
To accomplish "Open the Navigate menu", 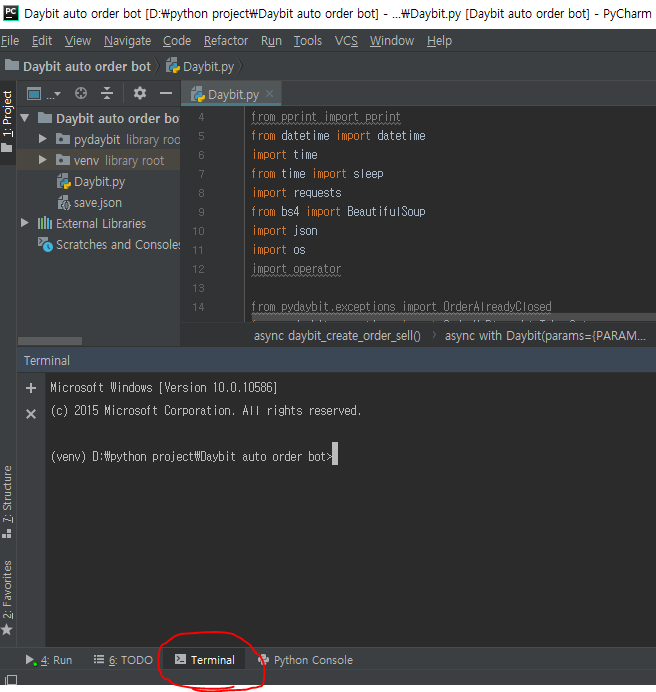I will pyautogui.click(x=128, y=41).
